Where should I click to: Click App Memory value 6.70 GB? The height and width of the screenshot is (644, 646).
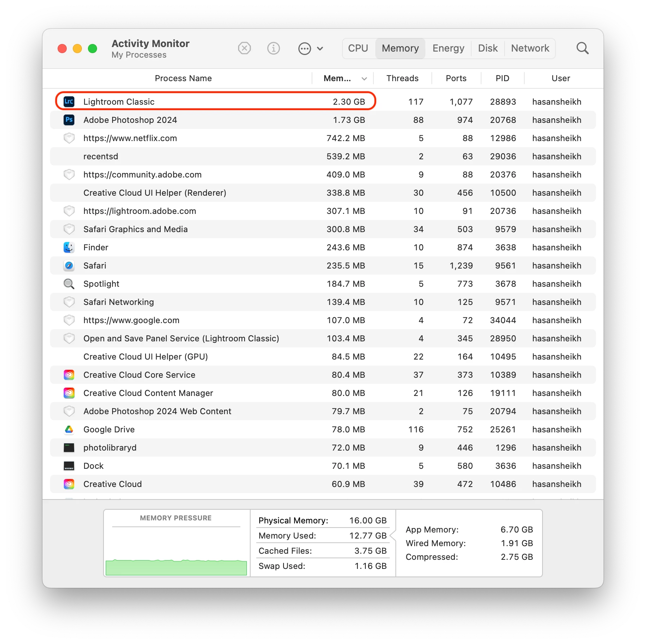coord(517,529)
